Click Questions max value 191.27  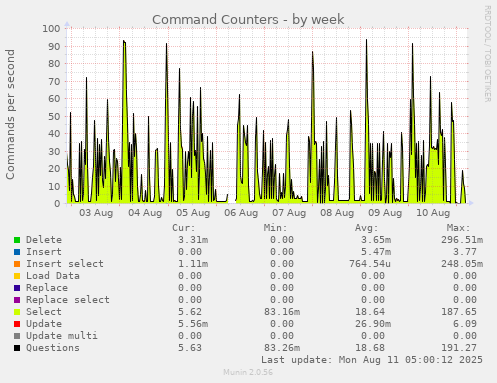pos(459,348)
